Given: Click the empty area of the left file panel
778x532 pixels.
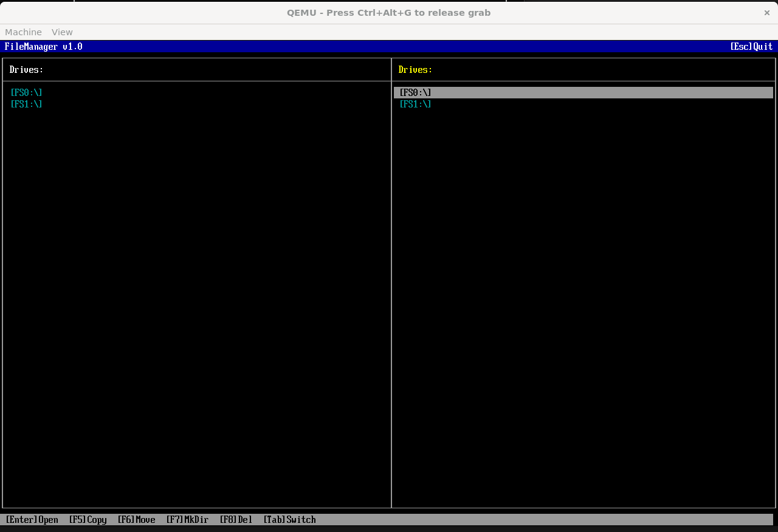Looking at the screenshot, I should 194,304.
